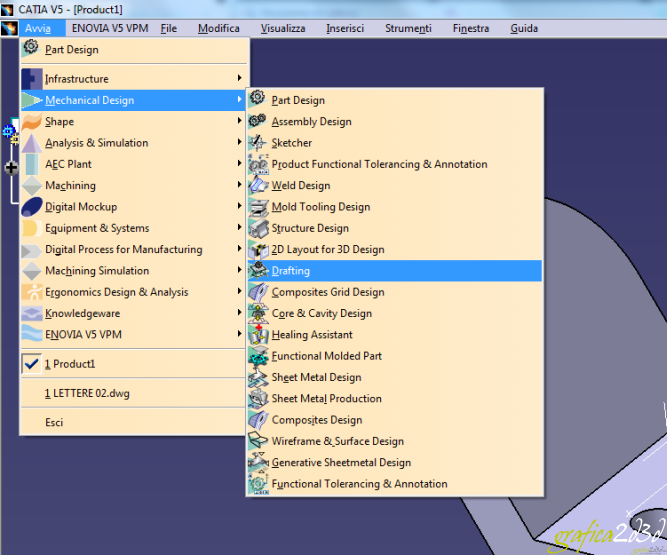
Task: Expand the Shape submenu arrow
Action: tap(239, 121)
